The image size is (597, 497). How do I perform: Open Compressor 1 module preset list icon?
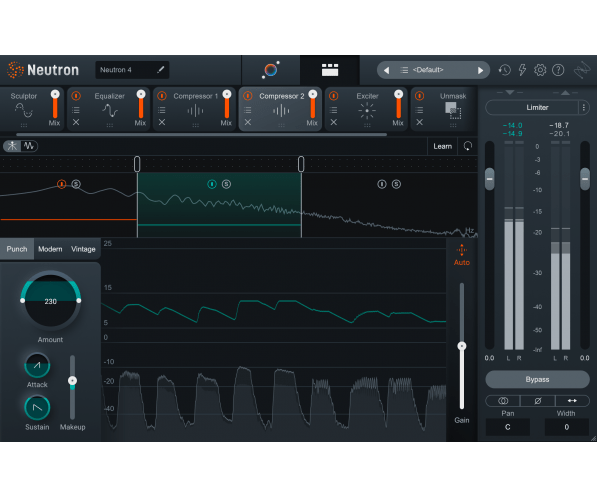[162, 110]
